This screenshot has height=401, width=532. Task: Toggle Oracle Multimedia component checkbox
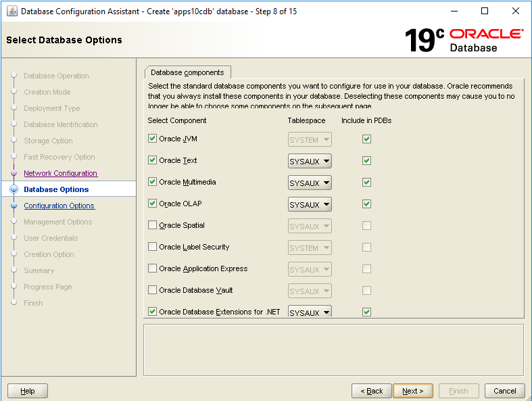point(152,182)
